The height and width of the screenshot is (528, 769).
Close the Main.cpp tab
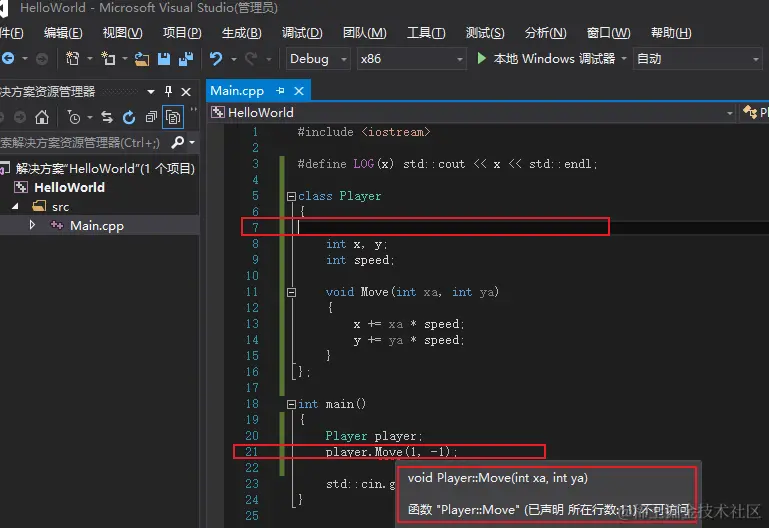(x=299, y=91)
